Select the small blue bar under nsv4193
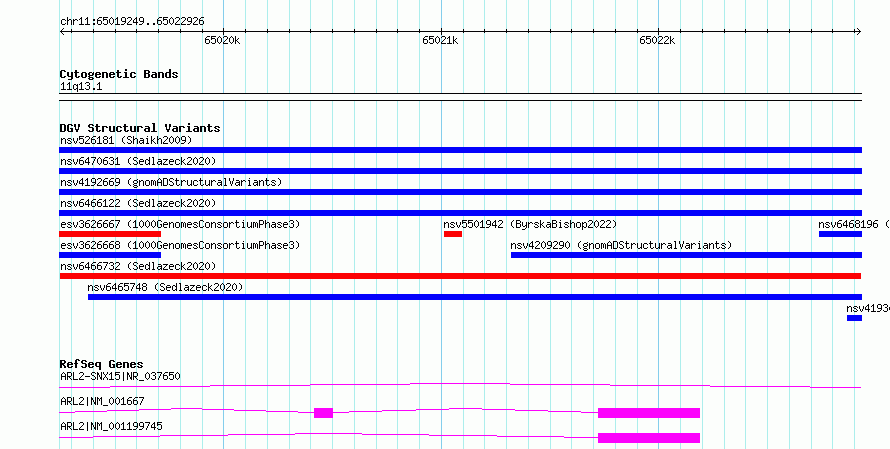Image resolution: width=890 pixels, height=449 pixels. point(854,318)
